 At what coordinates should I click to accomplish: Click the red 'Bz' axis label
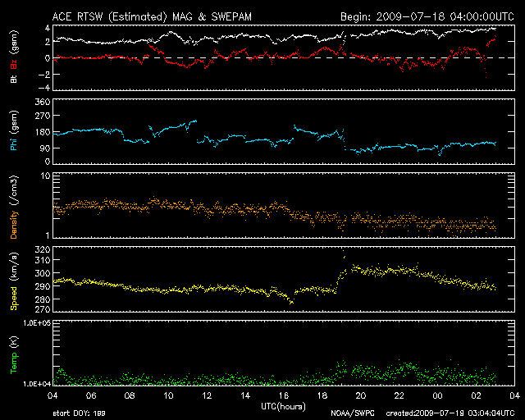coord(14,64)
